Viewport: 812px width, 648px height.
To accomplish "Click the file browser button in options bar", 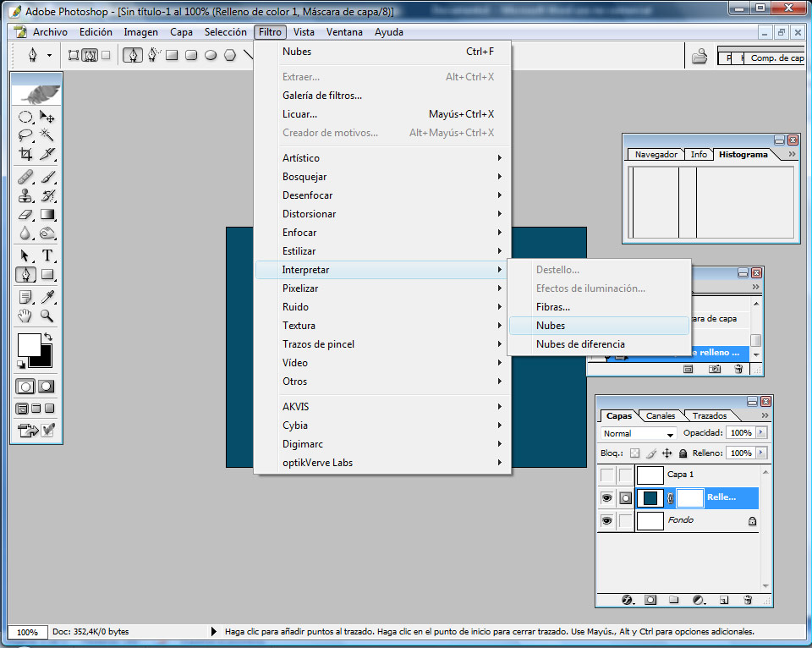I will click(x=700, y=56).
